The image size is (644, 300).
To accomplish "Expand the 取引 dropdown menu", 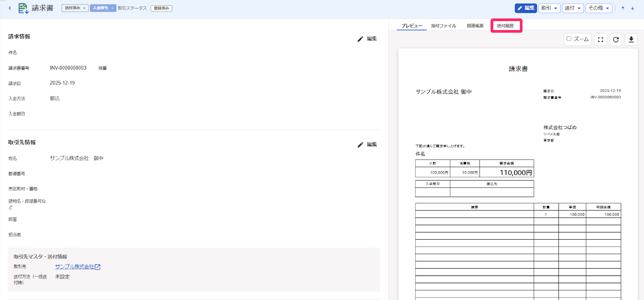I will 549,8.
